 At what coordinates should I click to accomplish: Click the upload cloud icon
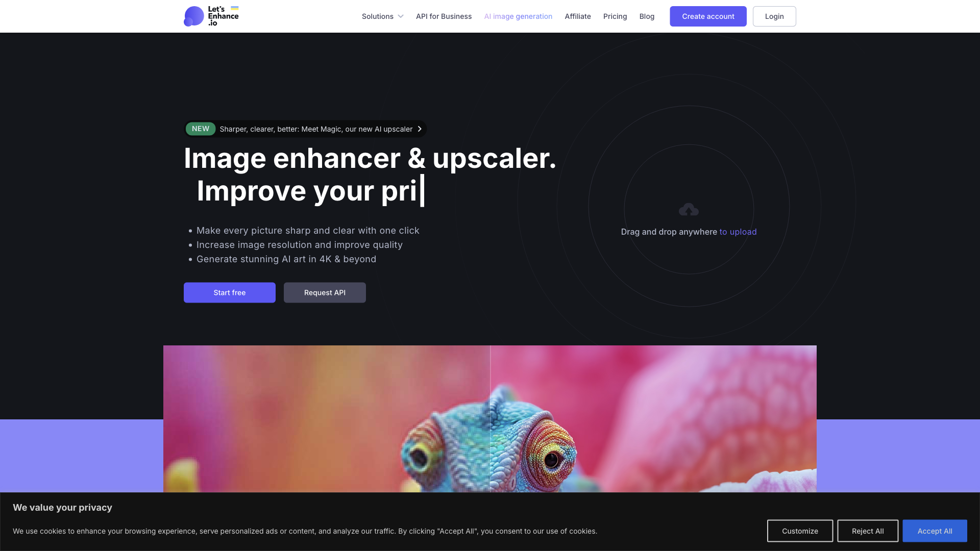[688, 209]
